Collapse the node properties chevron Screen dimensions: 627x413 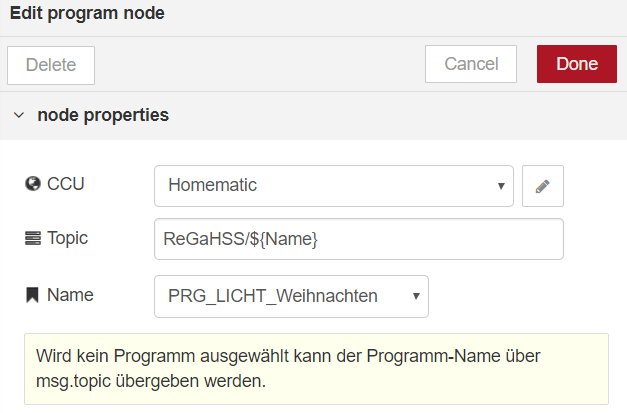click(19, 115)
